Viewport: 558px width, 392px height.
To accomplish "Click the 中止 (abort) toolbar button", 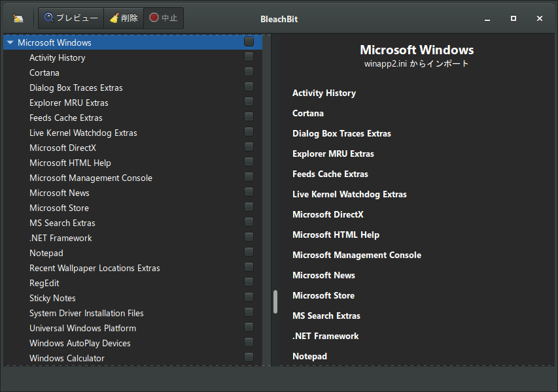I will [164, 18].
